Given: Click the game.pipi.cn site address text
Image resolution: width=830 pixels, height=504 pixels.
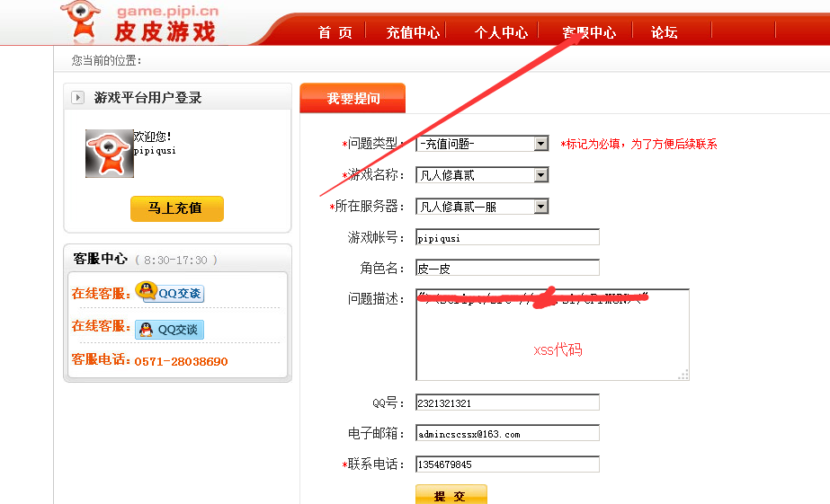Looking at the screenshot, I should tap(167, 11).
